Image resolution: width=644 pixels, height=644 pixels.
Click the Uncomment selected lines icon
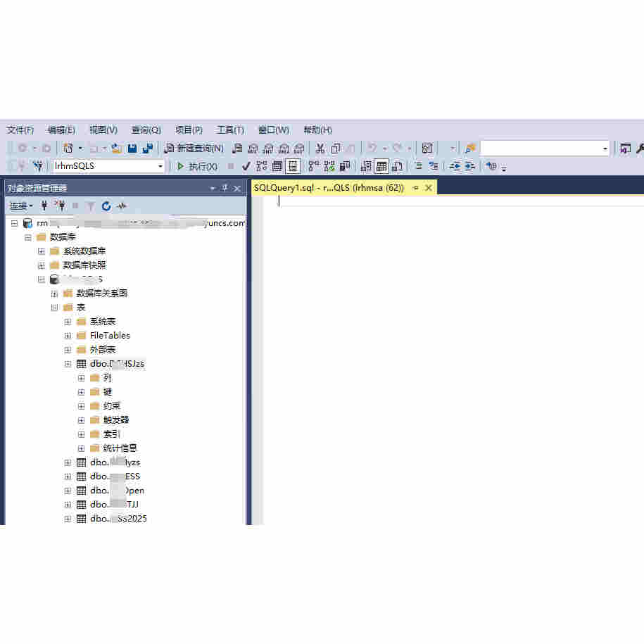434,166
